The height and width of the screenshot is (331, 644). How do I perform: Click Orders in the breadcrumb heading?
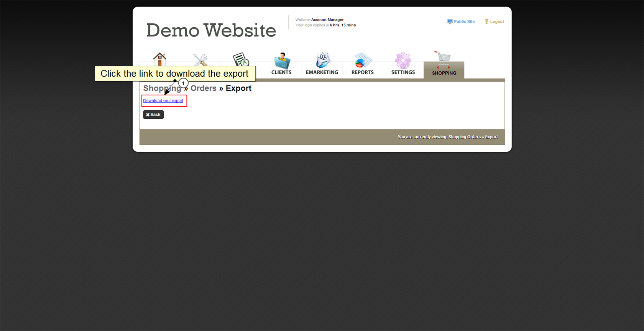[x=203, y=88]
